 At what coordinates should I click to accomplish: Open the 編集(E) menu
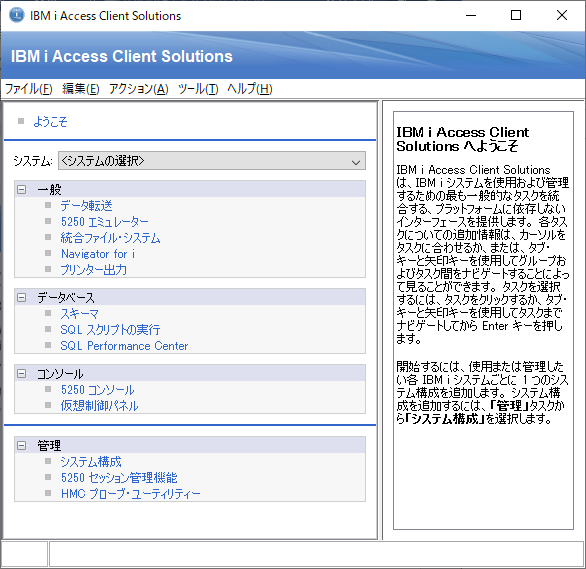click(80, 89)
